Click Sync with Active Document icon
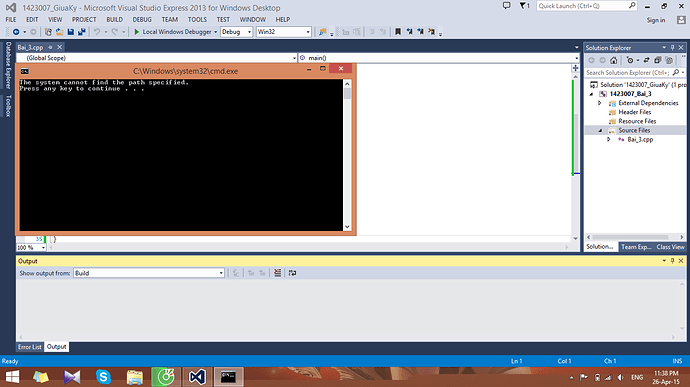The width and height of the screenshot is (690, 387). coord(646,60)
